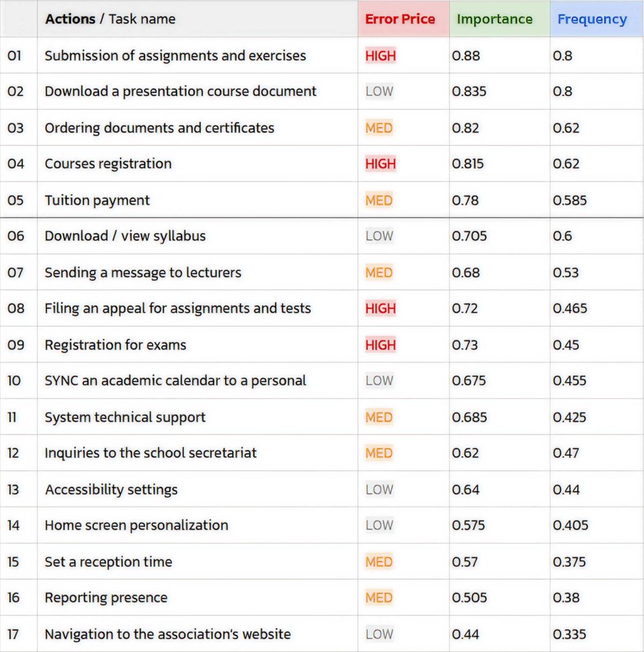Select frequency value 0.585

point(570,200)
